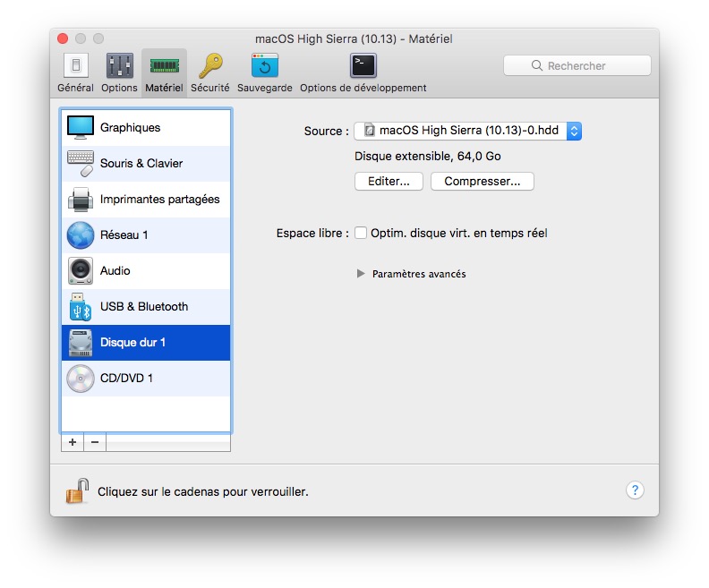
Task: Expand Paramètres avancés disclosure triangle
Action: point(361,274)
